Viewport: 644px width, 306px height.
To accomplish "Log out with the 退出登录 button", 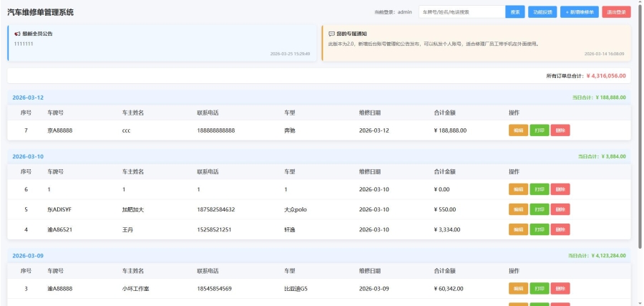I will coord(616,12).
